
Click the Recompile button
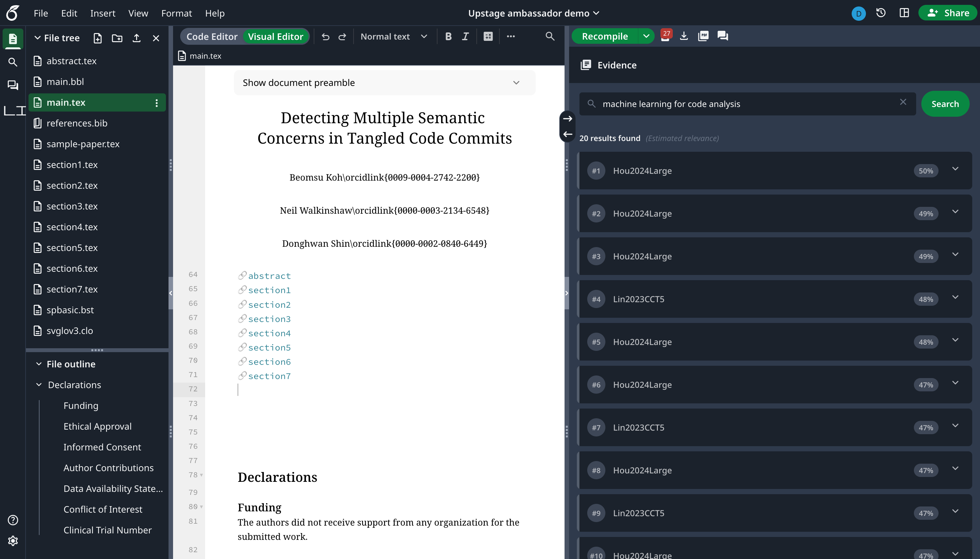(x=605, y=36)
